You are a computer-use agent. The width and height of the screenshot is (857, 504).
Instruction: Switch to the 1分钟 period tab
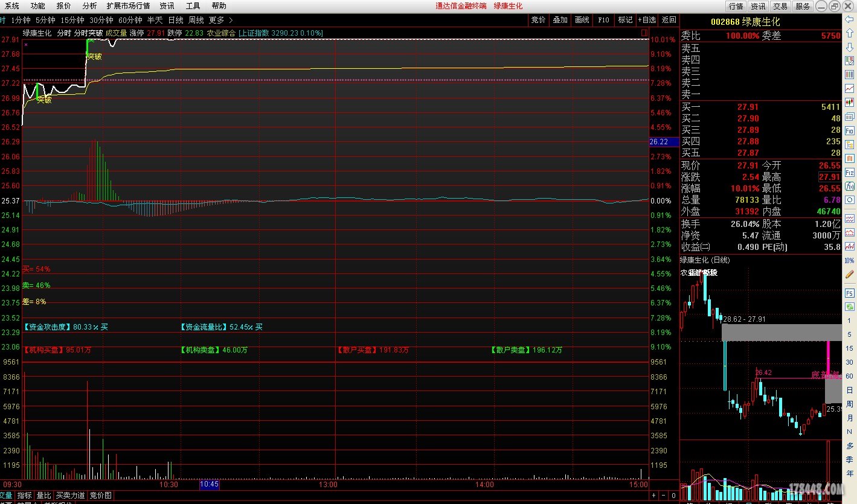[x=21, y=20]
